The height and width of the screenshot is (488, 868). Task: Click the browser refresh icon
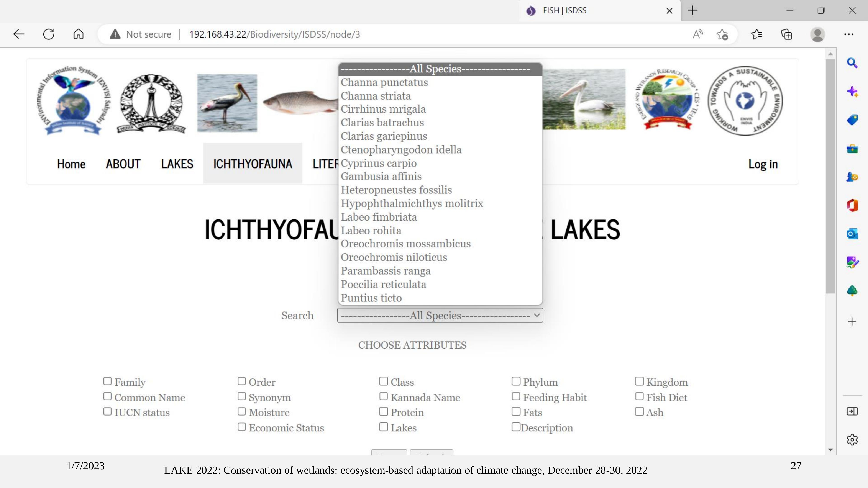(49, 34)
